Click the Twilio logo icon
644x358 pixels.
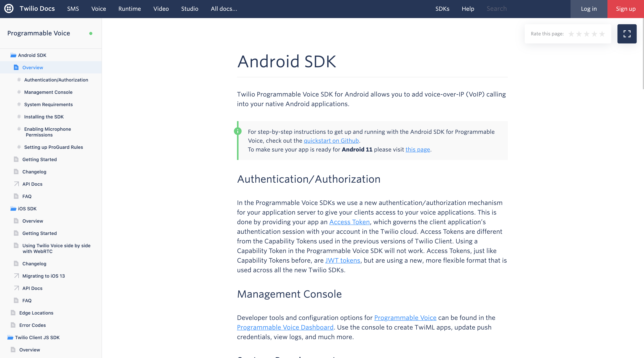[9, 9]
